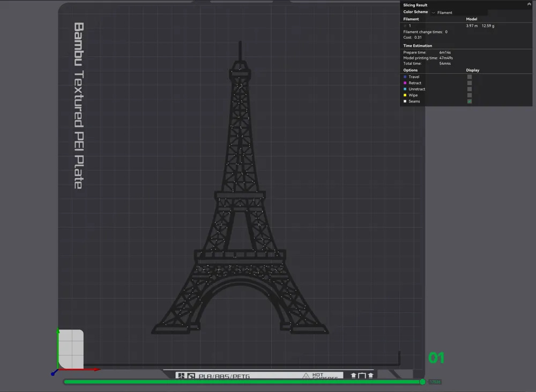Viewport: 536px width, 392px height.
Task: Click the filament 1 color dot
Action: click(405, 26)
